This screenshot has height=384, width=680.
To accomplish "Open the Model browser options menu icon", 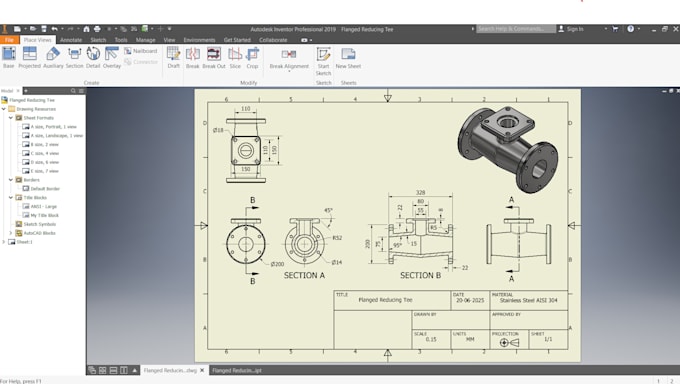I will [81, 91].
